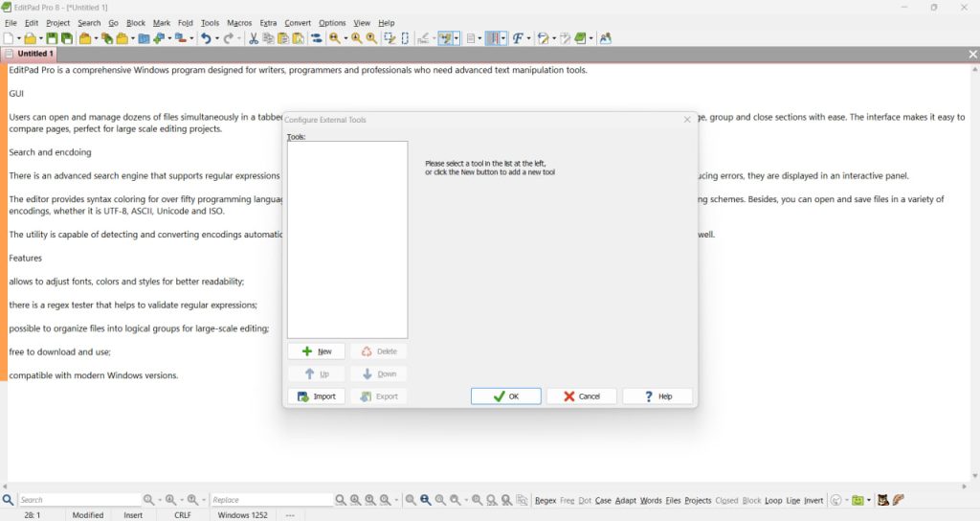Click the green book icon in toolbar
The width and height of the screenshot is (980, 521).
[580, 38]
